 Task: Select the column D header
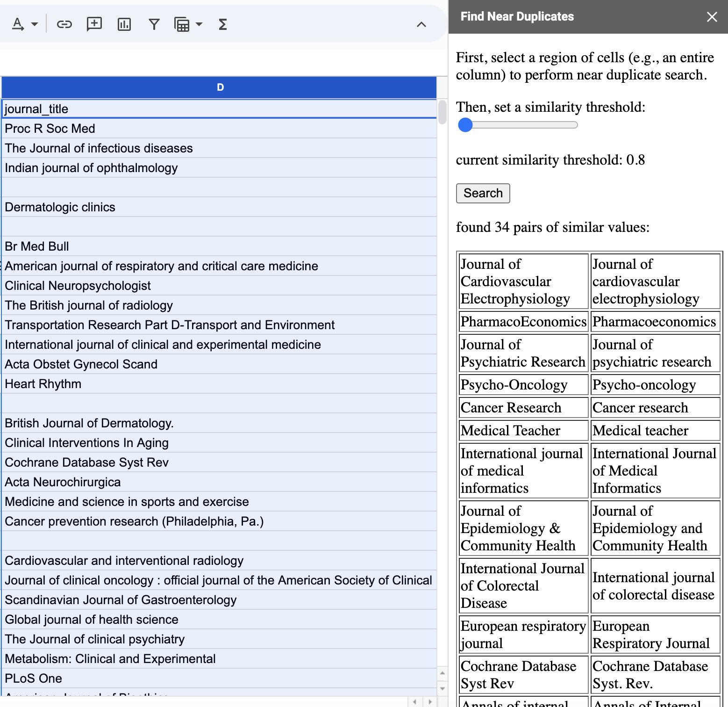point(220,87)
